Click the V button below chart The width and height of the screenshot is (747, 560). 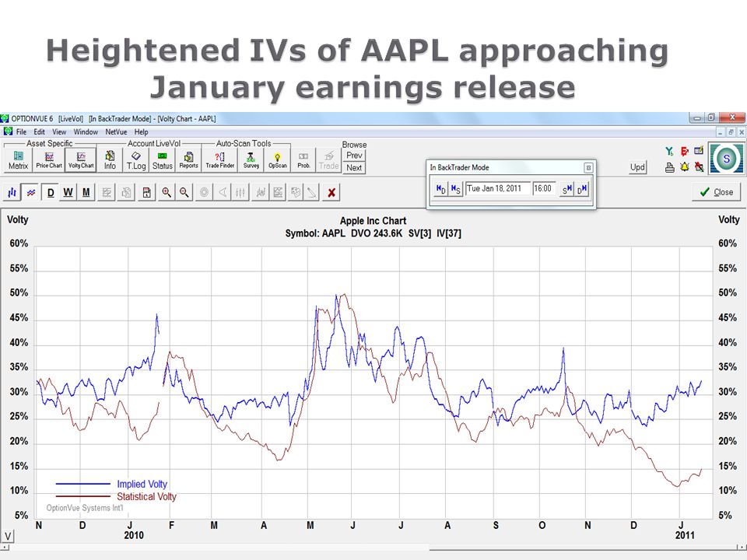point(8,536)
